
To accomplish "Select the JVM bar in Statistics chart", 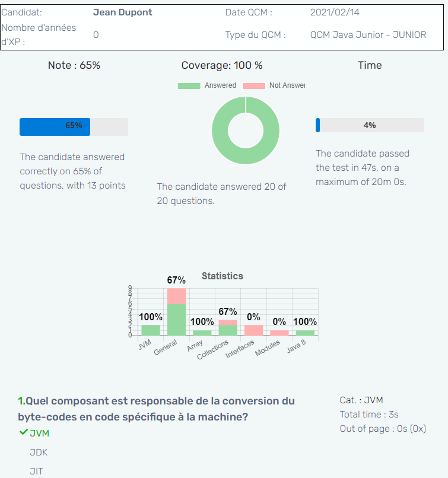I will [x=151, y=330].
